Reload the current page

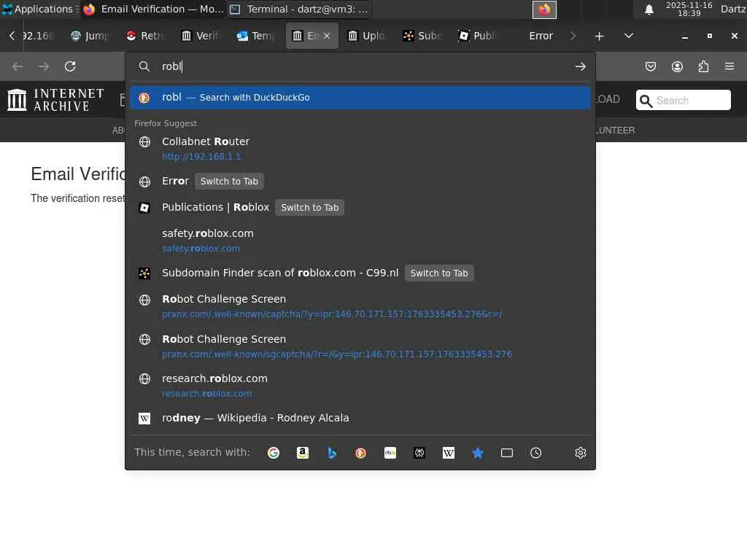click(70, 66)
